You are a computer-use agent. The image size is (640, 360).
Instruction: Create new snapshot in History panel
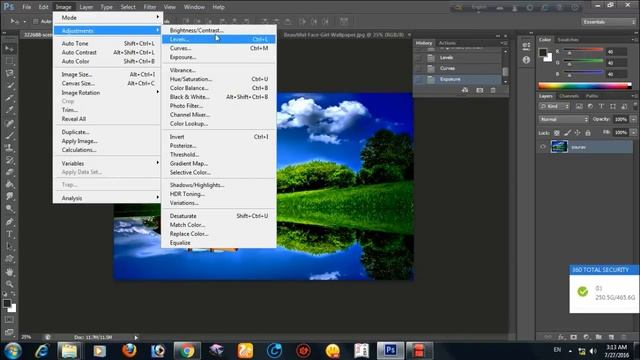coord(480,90)
